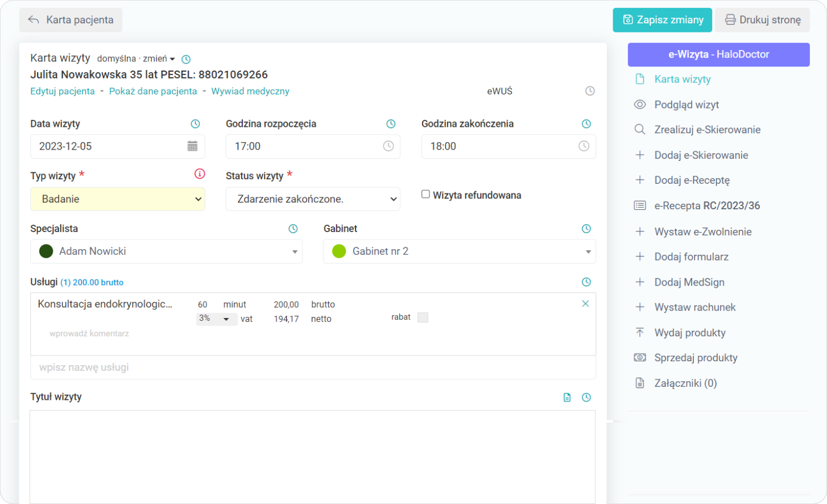Select Dodaj MedSign in the side menu
The height and width of the screenshot is (504, 827).
click(x=689, y=282)
